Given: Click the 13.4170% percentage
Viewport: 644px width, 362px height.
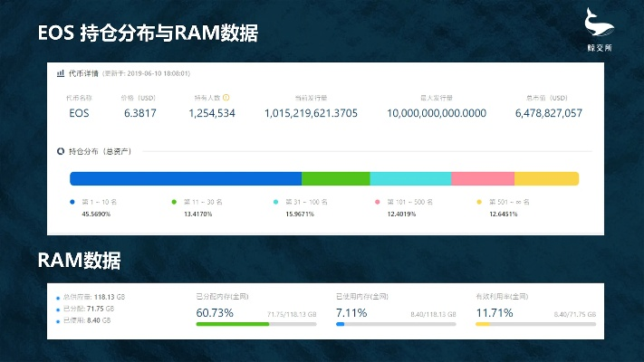Looking at the screenshot, I should [x=198, y=214].
